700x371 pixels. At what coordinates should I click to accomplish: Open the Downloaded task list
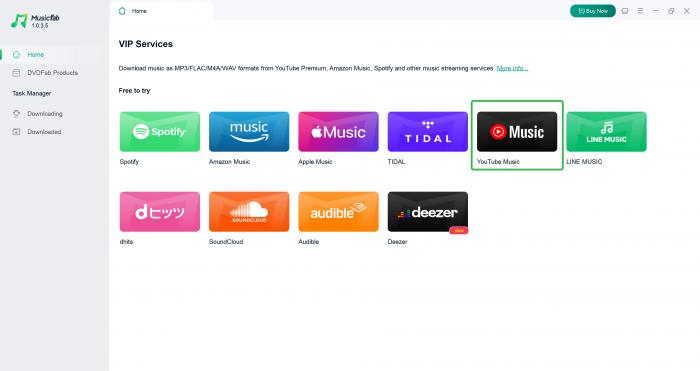coord(54,132)
